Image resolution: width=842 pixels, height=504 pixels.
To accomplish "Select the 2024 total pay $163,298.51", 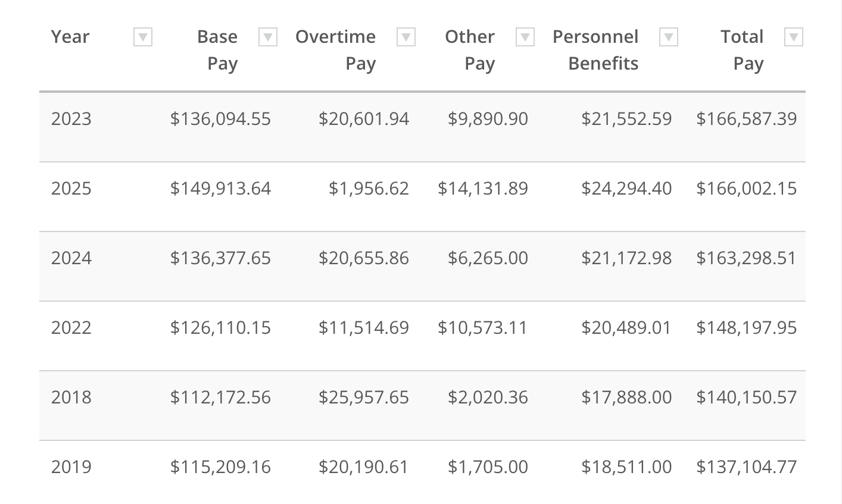I will (746, 258).
